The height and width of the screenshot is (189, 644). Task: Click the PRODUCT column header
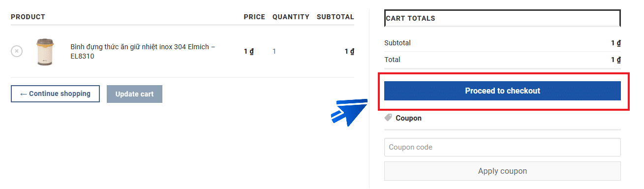[28, 17]
